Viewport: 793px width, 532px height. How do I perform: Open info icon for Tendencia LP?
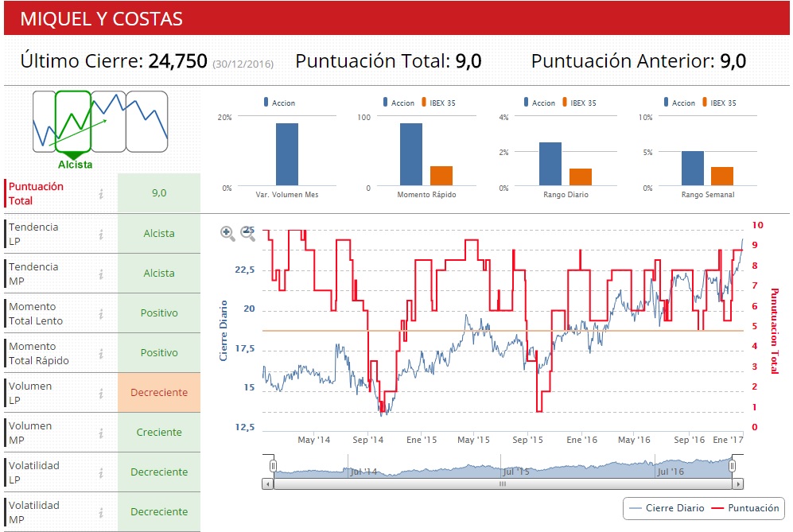click(x=101, y=234)
